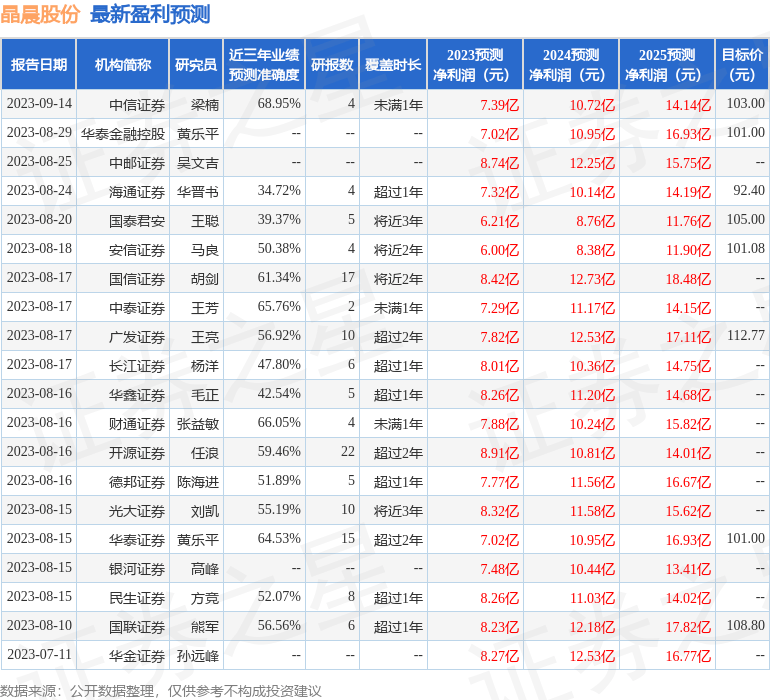Screen dimensions: 770x700
Task: Click the 2024预测净利润 column header
Action: tap(571, 65)
